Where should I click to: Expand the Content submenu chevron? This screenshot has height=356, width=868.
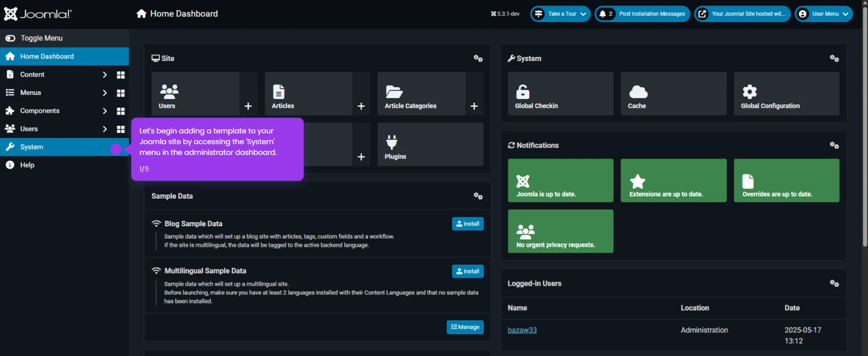point(105,75)
